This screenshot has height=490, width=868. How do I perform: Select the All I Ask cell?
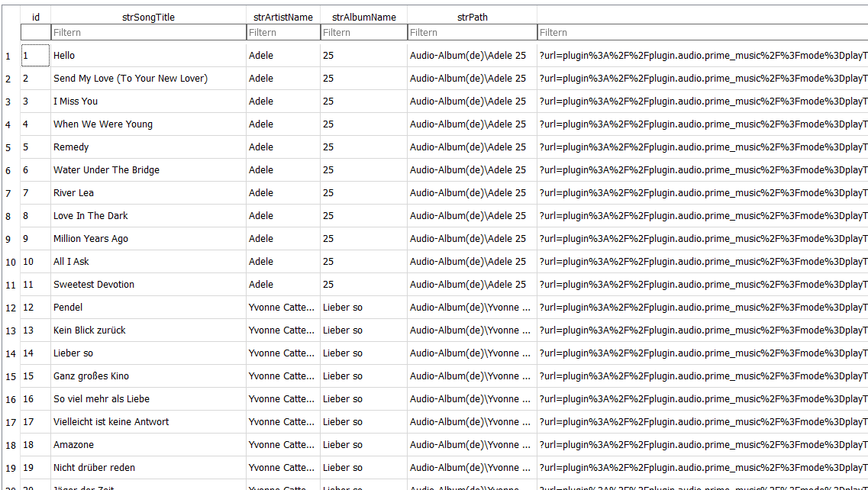coord(148,261)
